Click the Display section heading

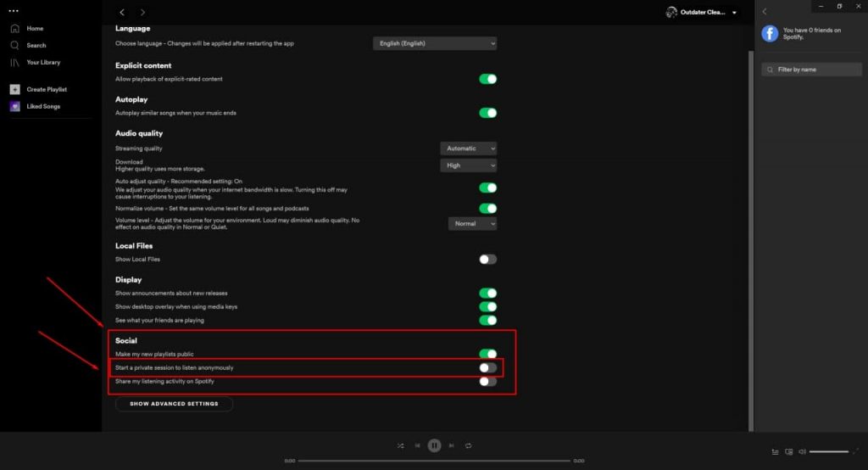tap(129, 280)
